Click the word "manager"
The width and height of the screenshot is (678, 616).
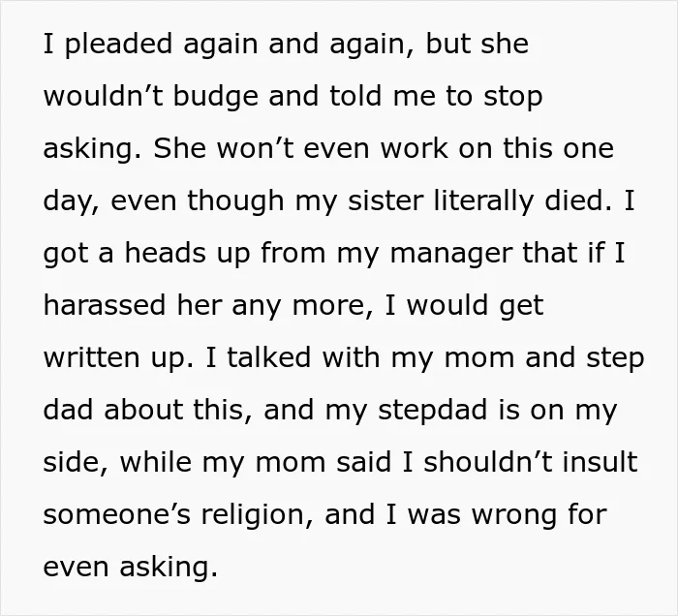451,253
